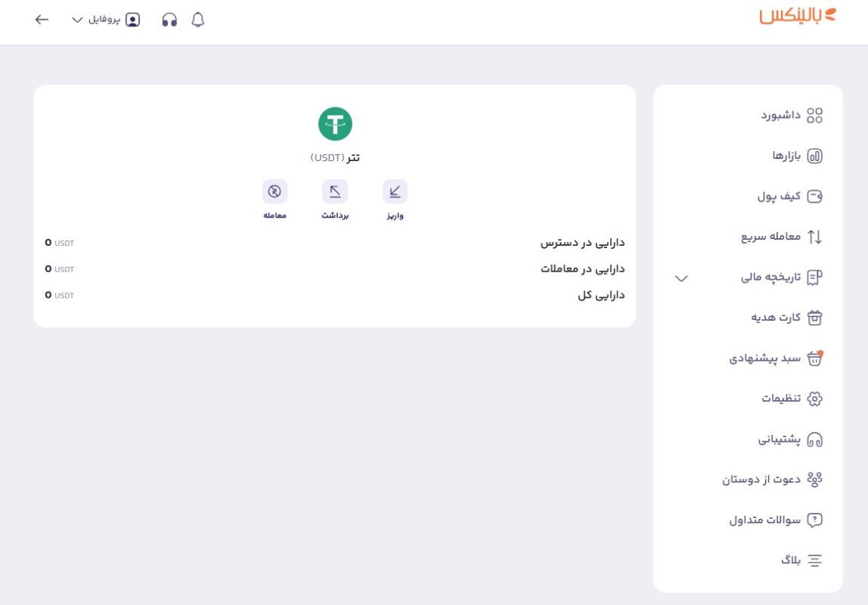
Task: Select معامله سریع in sidebar
Action: tap(770, 237)
